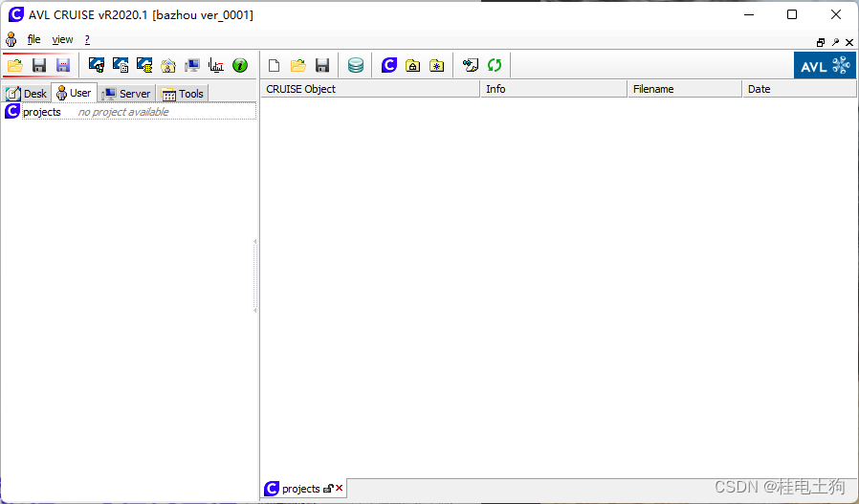Click the teal database cylinder icon

coord(356,66)
